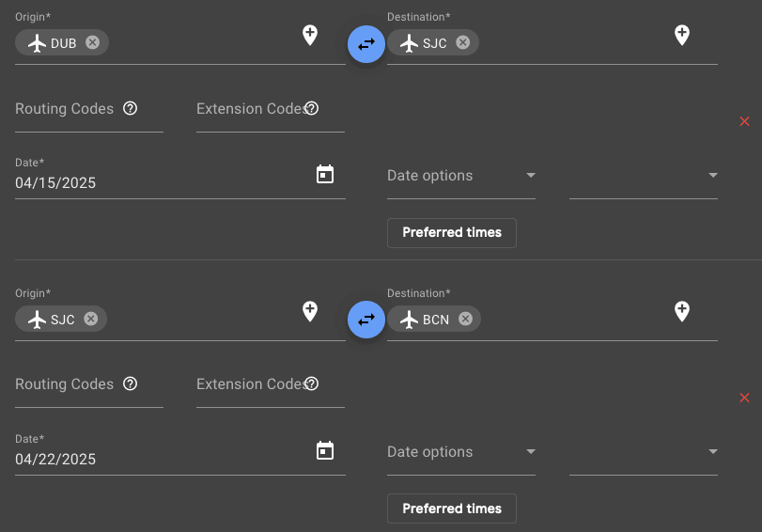
Task: Open location picker for first origin field
Action: [309, 36]
